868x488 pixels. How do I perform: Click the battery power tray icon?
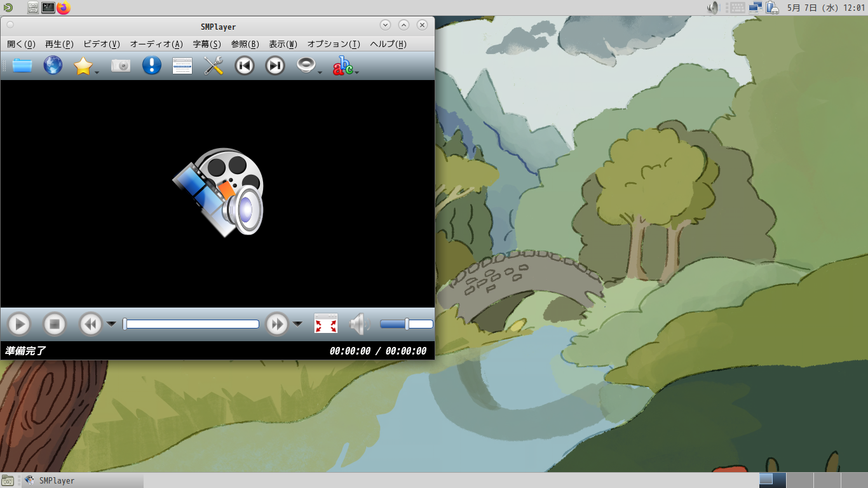[773, 8]
